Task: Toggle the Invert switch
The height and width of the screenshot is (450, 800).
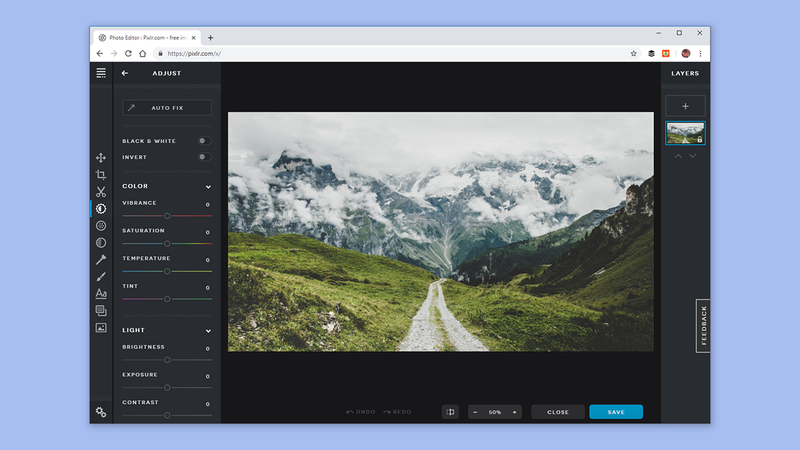Action: (204, 157)
